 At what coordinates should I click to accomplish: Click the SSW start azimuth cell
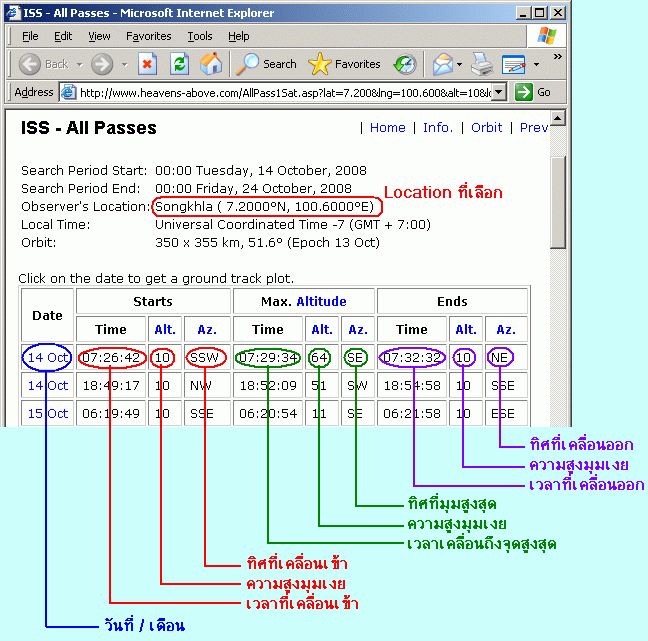(x=207, y=357)
